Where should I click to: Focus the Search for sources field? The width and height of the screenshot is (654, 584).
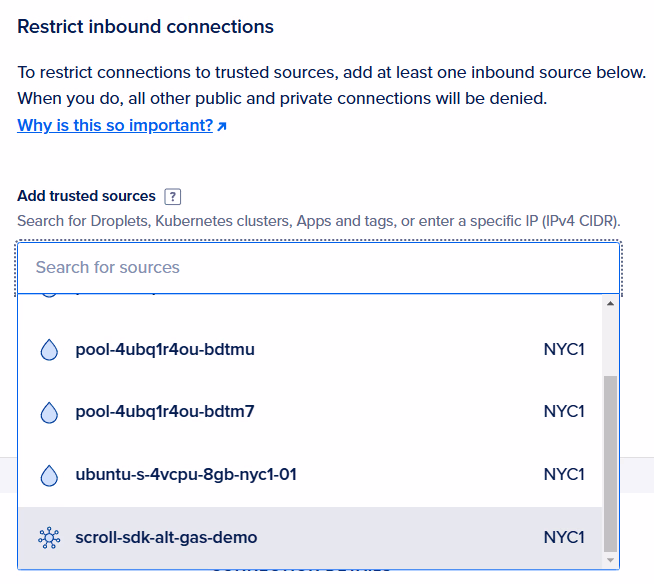pos(319,267)
